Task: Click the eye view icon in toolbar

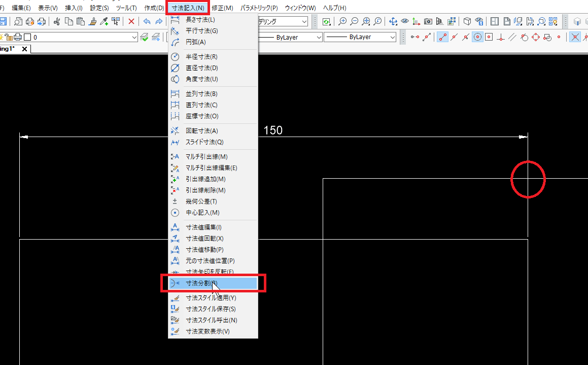Action: (x=405, y=21)
